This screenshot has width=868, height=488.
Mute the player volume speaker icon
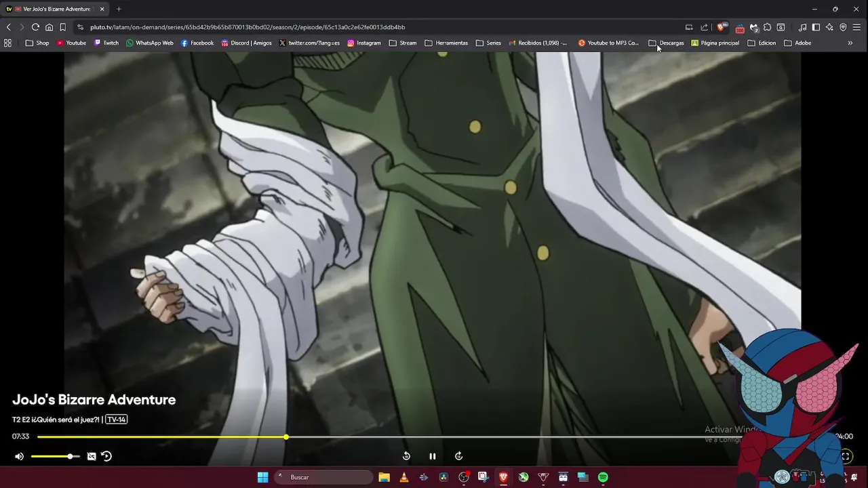19,456
